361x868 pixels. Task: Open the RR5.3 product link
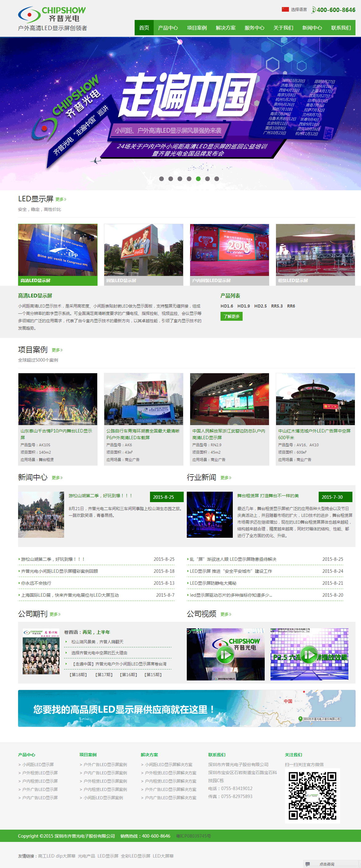pos(277,306)
